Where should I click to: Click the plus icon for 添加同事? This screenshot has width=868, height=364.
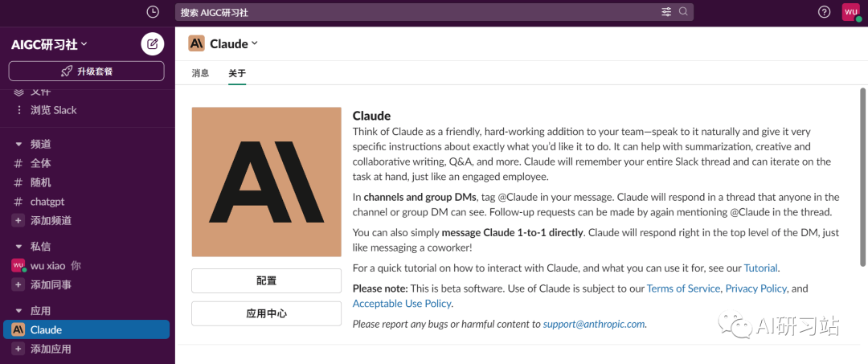pyautogui.click(x=18, y=285)
